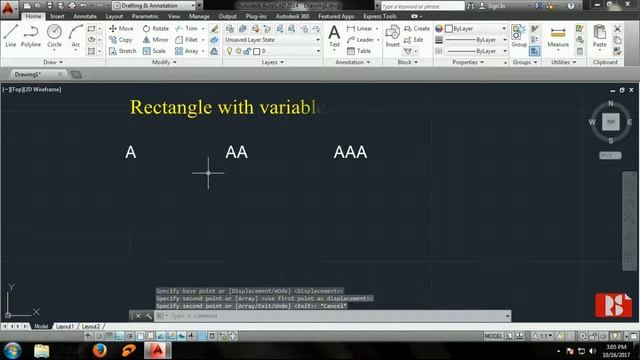Image resolution: width=640 pixels, height=360 pixels.
Task: Click the Create block tool
Action: point(417,29)
